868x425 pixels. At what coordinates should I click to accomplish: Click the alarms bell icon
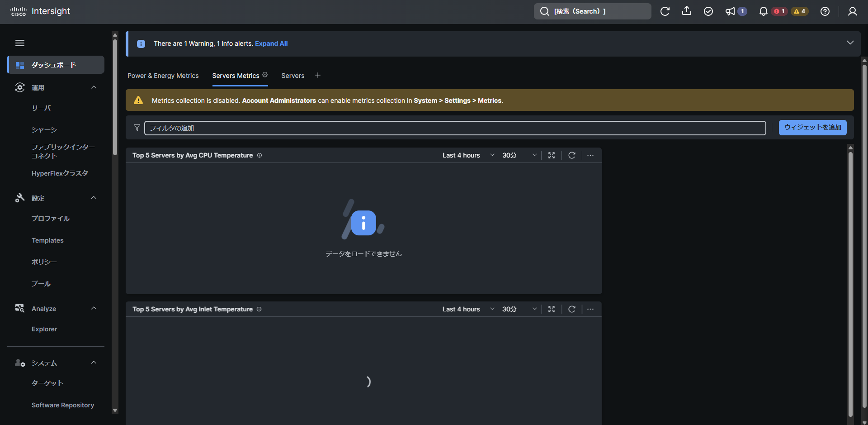(763, 11)
